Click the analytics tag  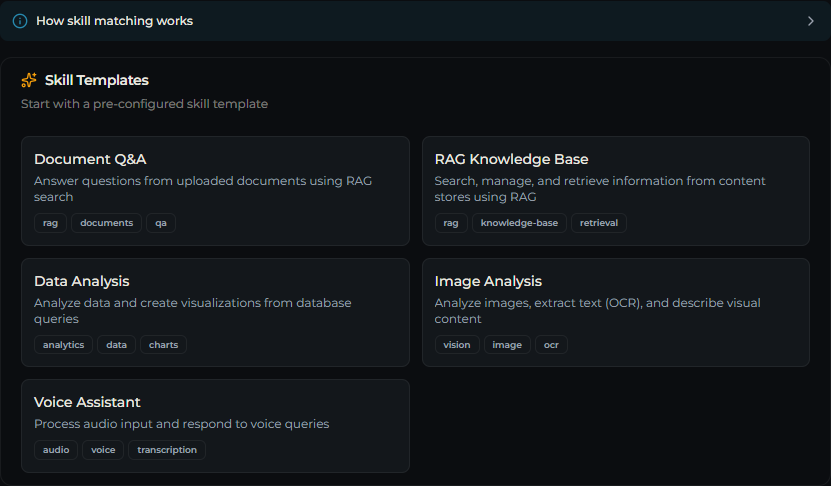pyautogui.click(x=64, y=344)
